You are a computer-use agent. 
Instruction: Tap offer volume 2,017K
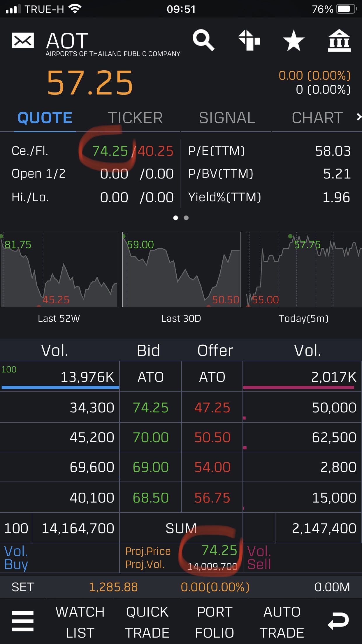[x=334, y=377]
